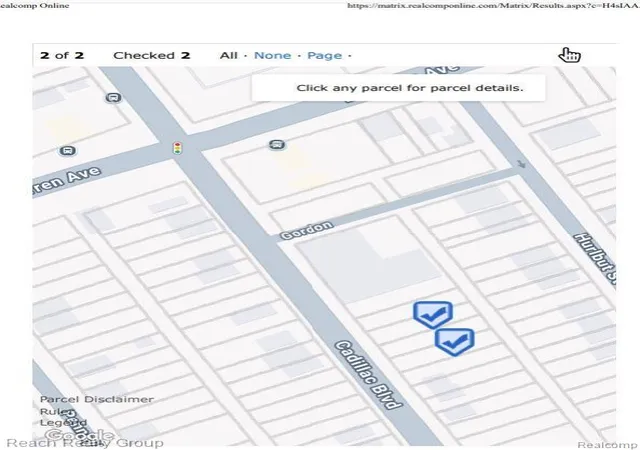
Task: Click the Hurlbut St street label
Action: coord(596,259)
